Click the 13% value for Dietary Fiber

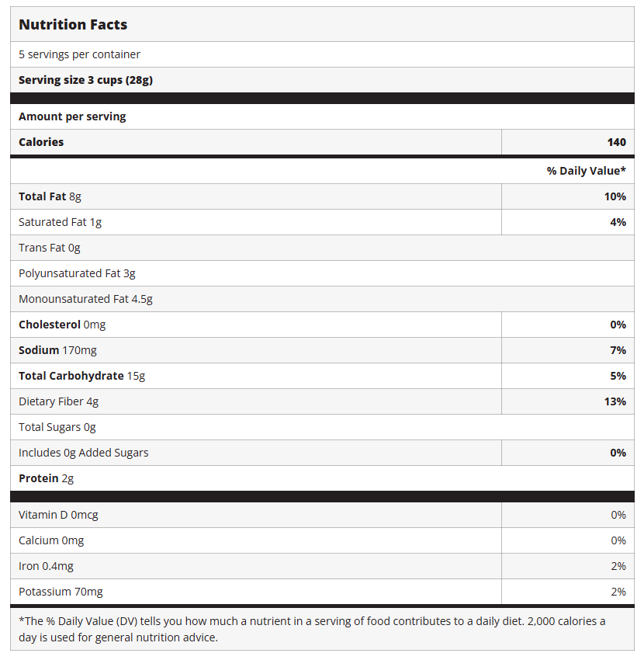(x=615, y=401)
